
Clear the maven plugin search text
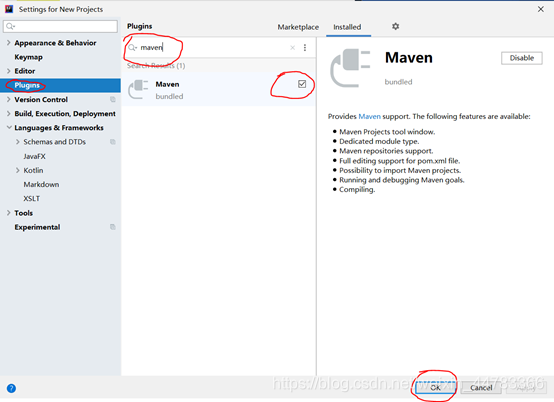[292, 48]
